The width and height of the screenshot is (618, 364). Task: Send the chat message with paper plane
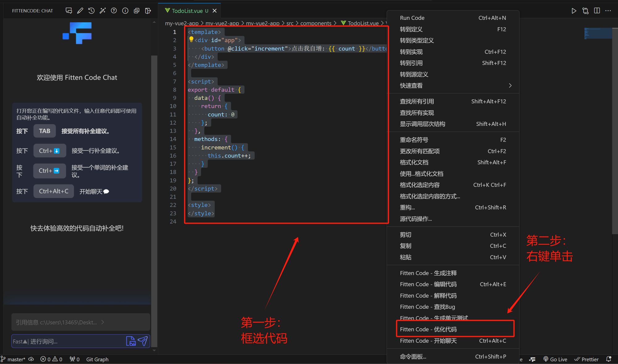[143, 341]
